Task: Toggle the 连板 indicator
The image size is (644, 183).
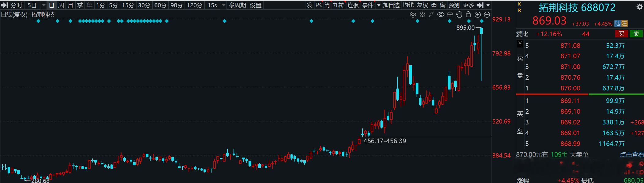Action: point(353,5)
